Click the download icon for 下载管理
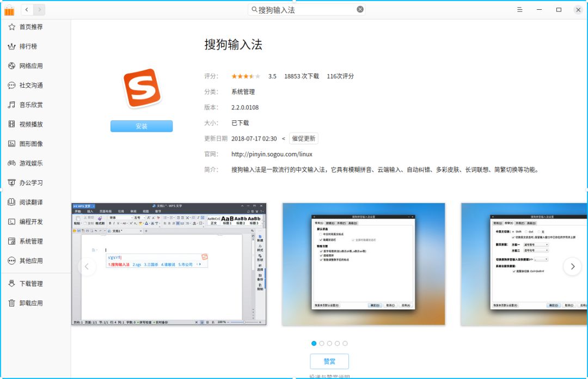Viewport: 588px width, 379px height. 11,284
